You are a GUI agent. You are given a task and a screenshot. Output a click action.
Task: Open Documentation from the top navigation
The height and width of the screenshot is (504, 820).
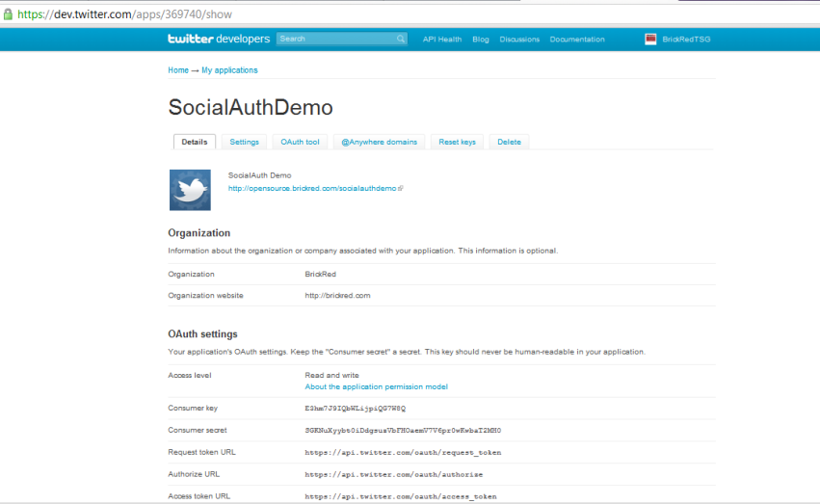click(577, 40)
